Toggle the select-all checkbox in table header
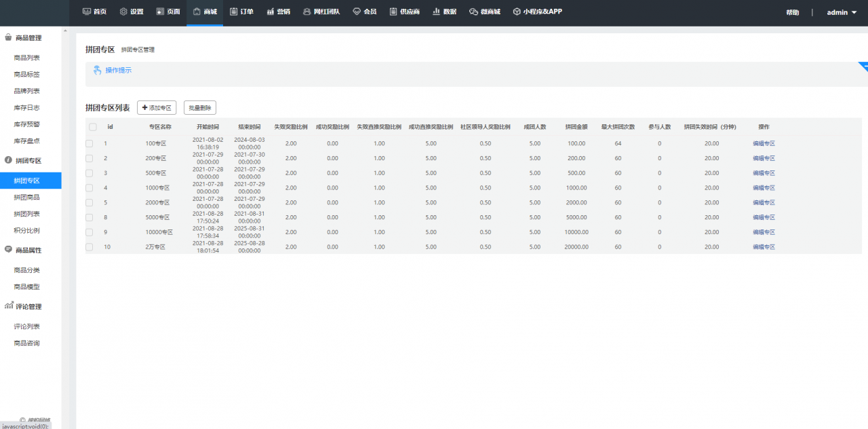 point(92,127)
